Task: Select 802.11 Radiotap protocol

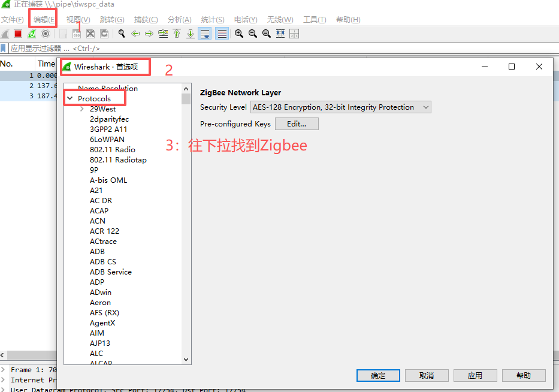Action: [118, 160]
